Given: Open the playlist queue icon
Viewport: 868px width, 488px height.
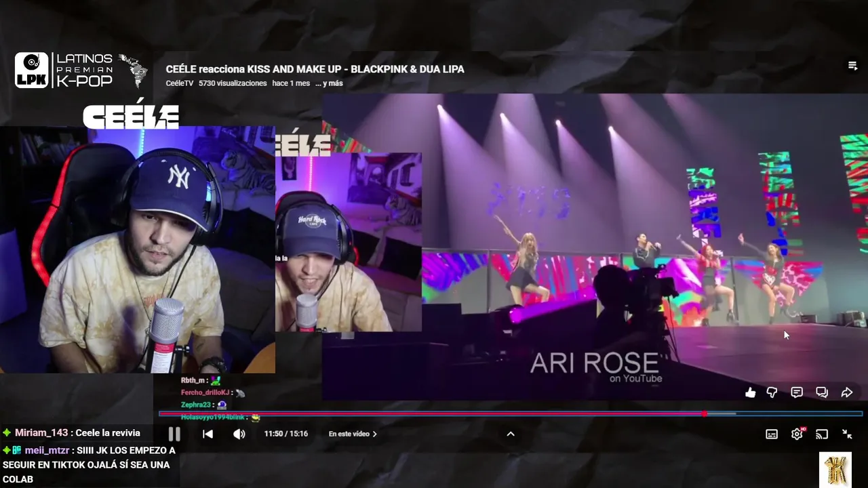Looking at the screenshot, I should [x=852, y=66].
